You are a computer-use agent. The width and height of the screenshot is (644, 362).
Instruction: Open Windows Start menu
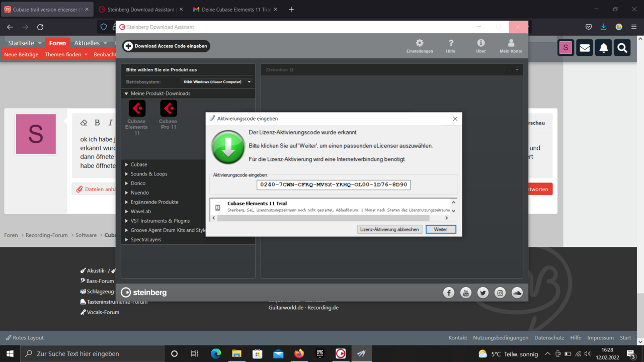click(10, 353)
